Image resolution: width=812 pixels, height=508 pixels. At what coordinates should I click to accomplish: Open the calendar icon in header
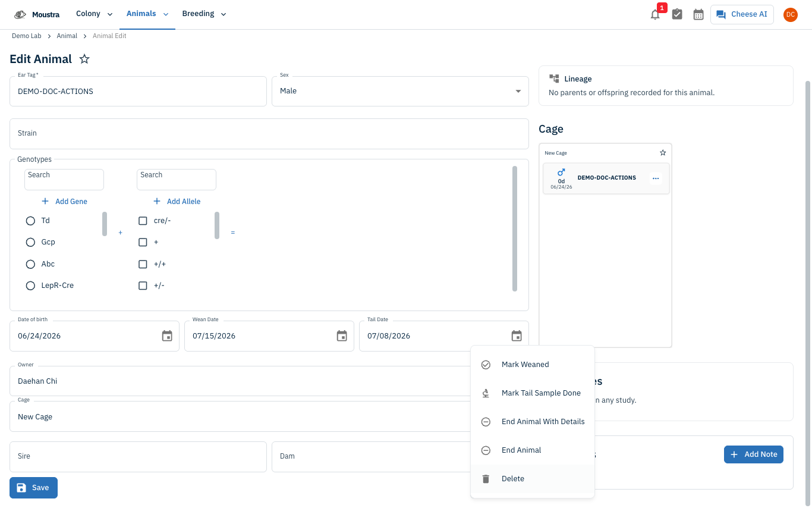pyautogui.click(x=698, y=14)
